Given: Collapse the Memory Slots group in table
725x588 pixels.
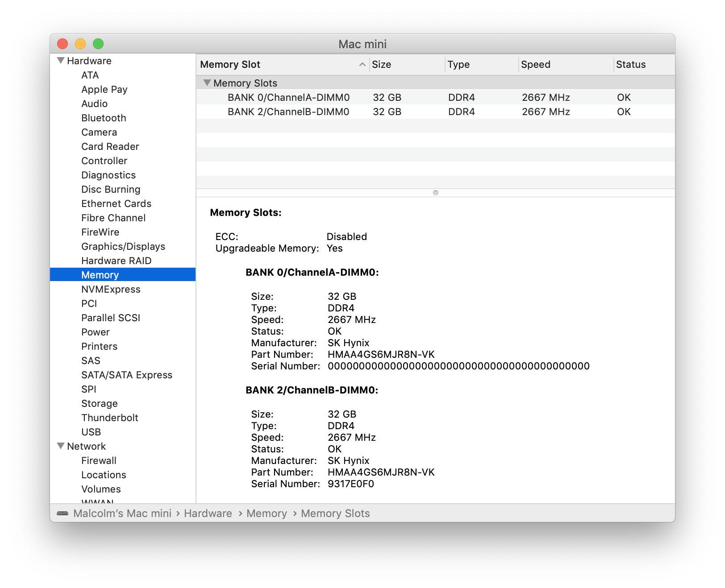Looking at the screenshot, I should pos(207,83).
